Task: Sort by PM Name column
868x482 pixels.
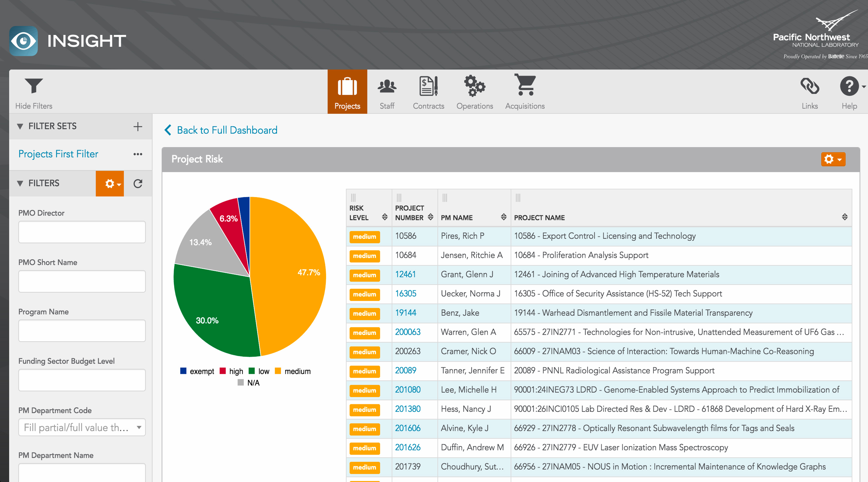Action: (503, 217)
